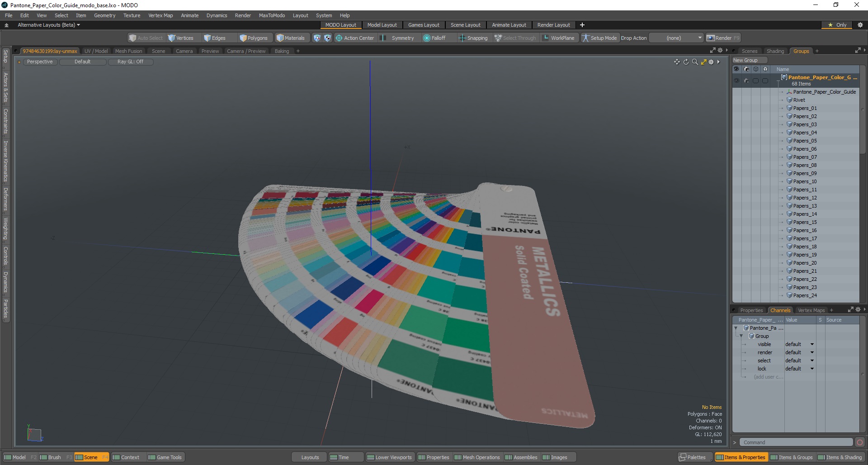Open the visible channel default dropdown
This screenshot has height=465, width=868.
coord(799,344)
